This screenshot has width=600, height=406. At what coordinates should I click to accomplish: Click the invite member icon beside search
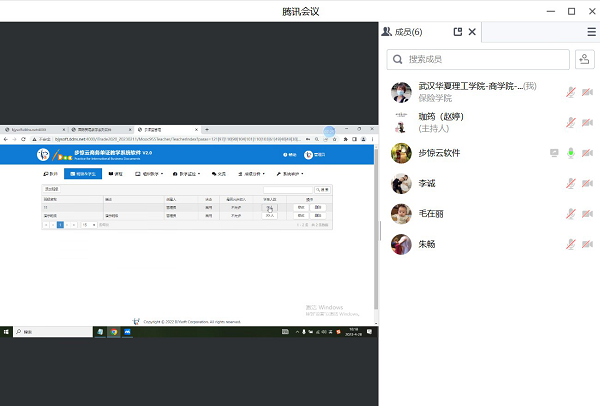coord(585,61)
